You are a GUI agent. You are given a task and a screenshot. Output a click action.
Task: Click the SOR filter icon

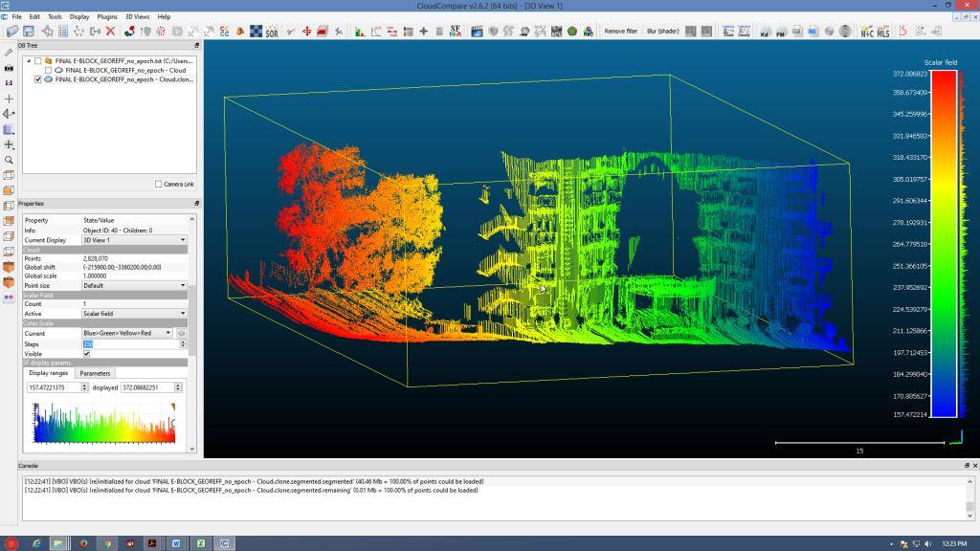click(272, 32)
